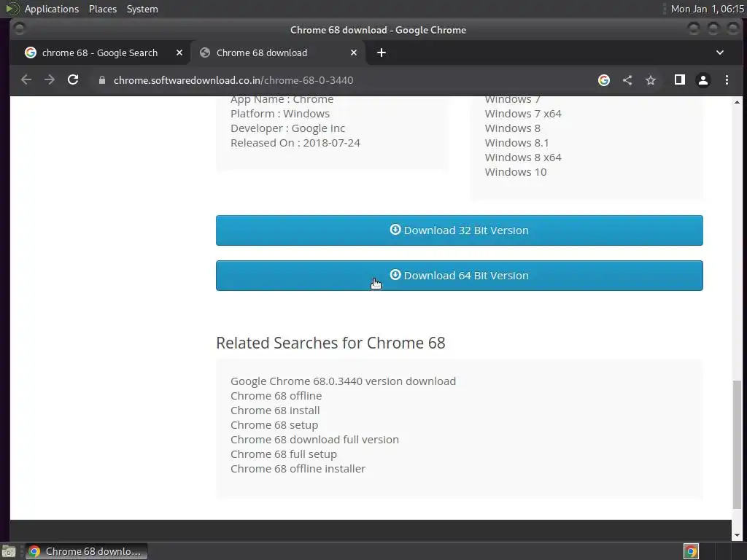Viewport: 747px width, 560px height.
Task: Click 'Related Searches for Chrome 68' heading
Action: pyautogui.click(x=330, y=343)
